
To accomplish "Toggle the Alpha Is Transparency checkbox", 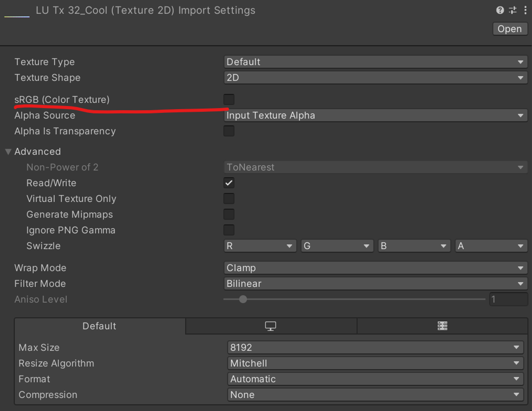I will pyautogui.click(x=229, y=131).
